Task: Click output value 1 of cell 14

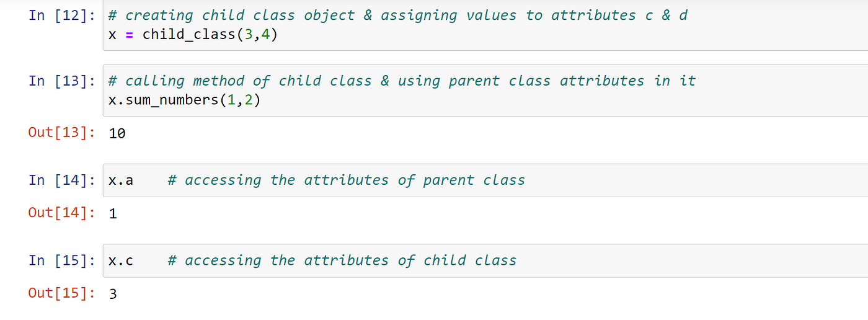Action: 113,213
